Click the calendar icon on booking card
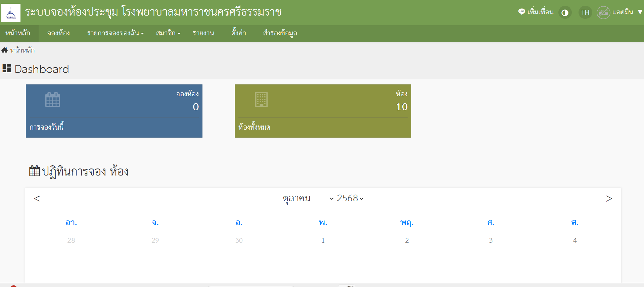 click(52, 100)
